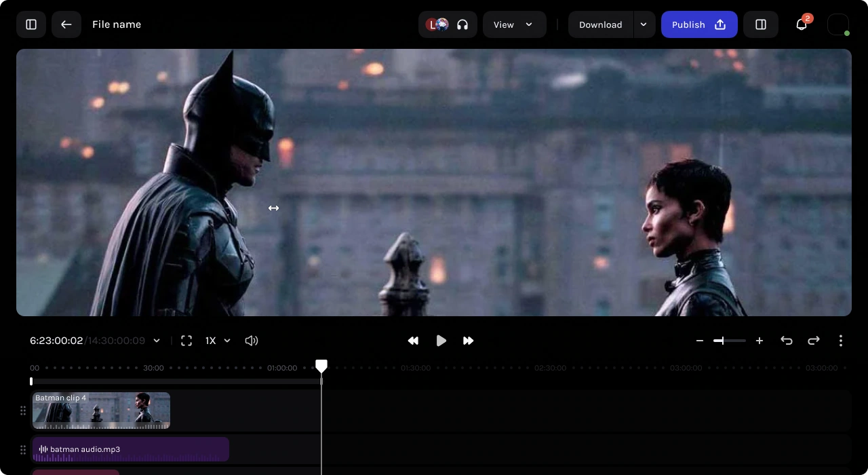Change 1X playback speed dropdown

218,341
